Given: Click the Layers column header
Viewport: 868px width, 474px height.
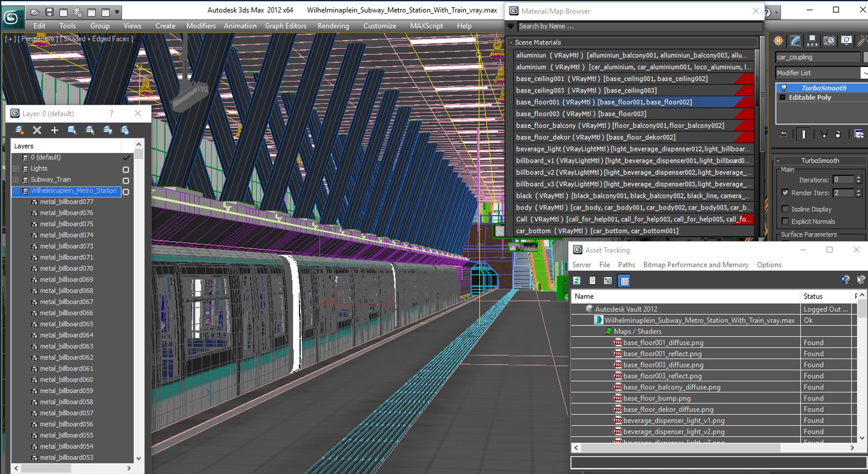Looking at the screenshot, I should (x=66, y=146).
